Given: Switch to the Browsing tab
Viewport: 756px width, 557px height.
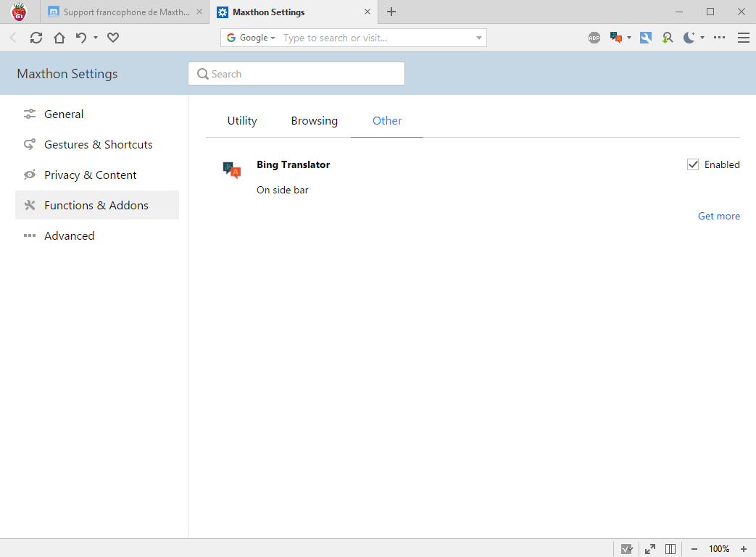Looking at the screenshot, I should point(315,121).
